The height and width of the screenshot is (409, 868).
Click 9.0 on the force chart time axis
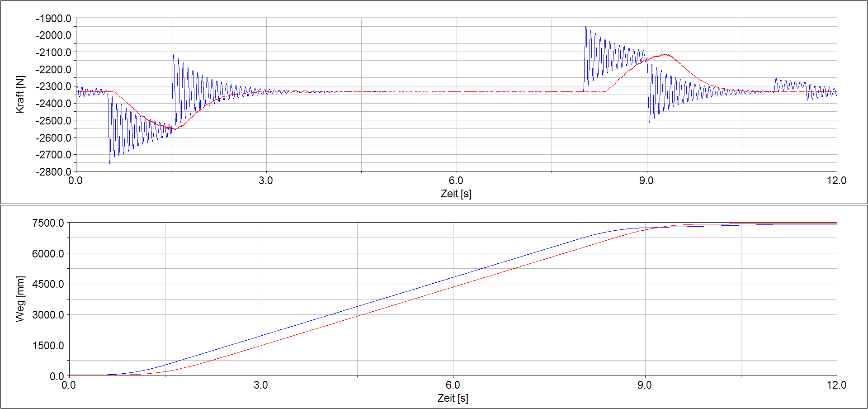tap(646, 181)
